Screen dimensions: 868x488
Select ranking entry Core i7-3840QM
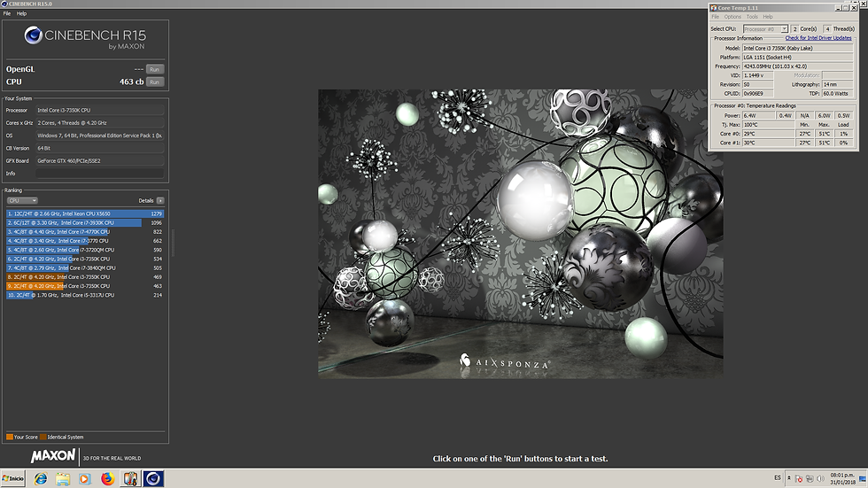(85, 267)
